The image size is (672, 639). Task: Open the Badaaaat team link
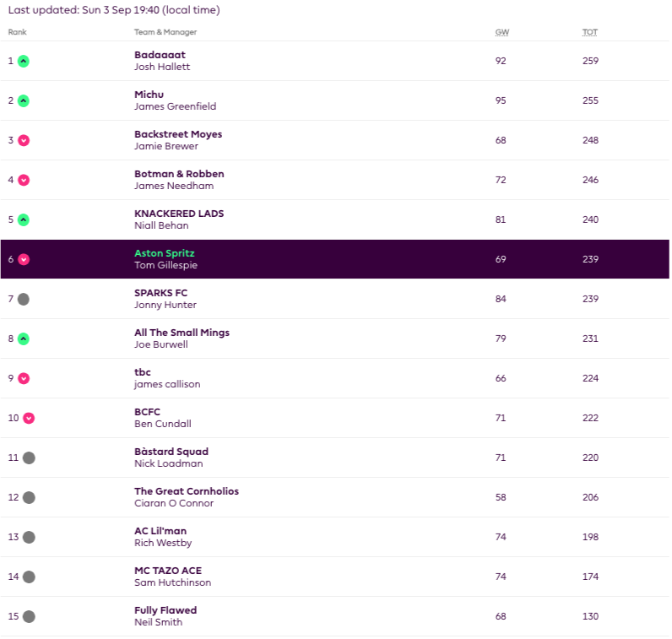160,55
